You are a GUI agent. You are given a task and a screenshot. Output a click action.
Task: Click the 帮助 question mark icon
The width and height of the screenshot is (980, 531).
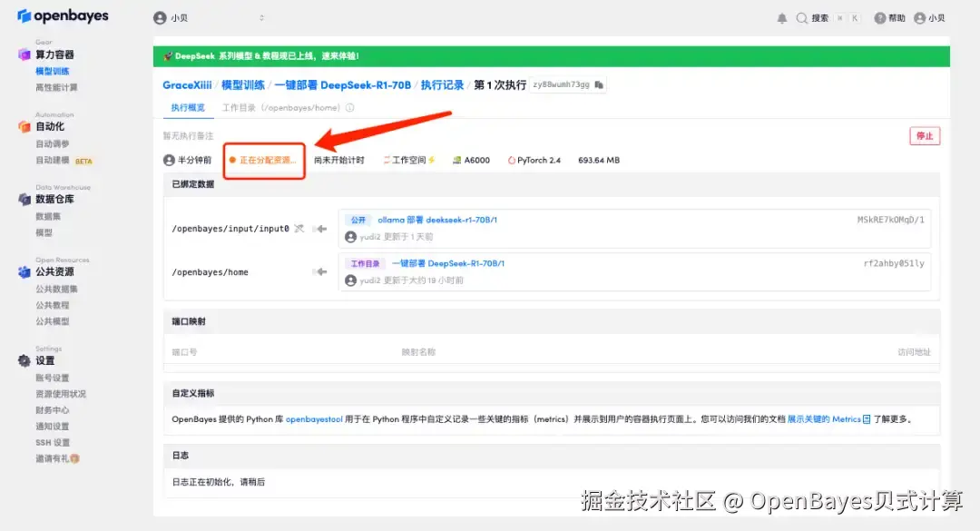tap(880, 18)
